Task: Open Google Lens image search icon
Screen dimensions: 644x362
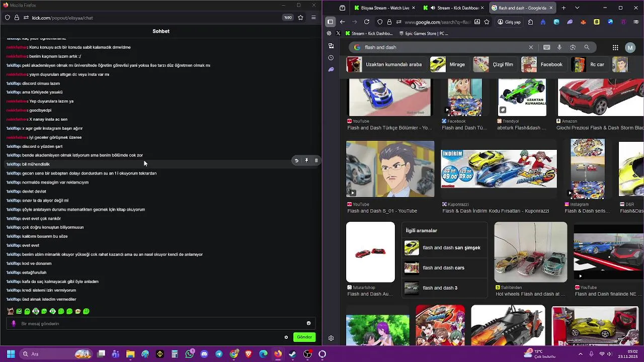Action: (573, 47)
